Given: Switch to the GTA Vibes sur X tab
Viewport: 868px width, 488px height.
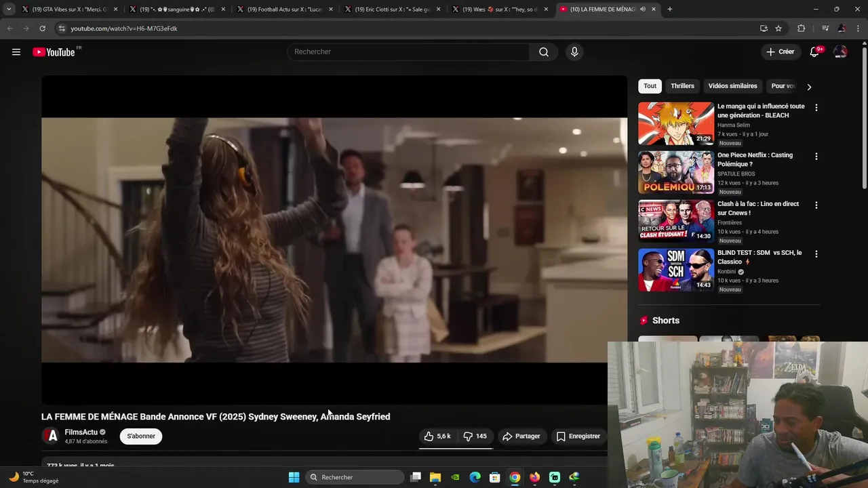Looking at the screenshot, I should pos(70,9).
